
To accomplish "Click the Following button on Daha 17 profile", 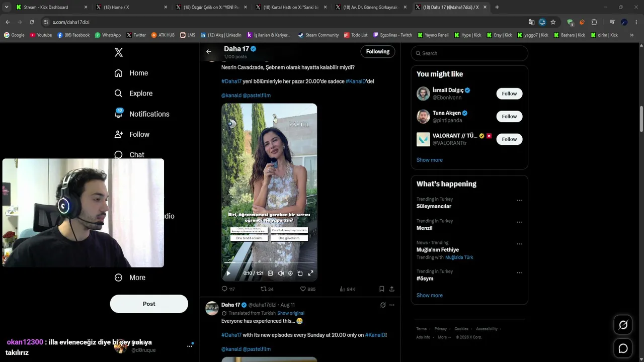I will (378, 52).
